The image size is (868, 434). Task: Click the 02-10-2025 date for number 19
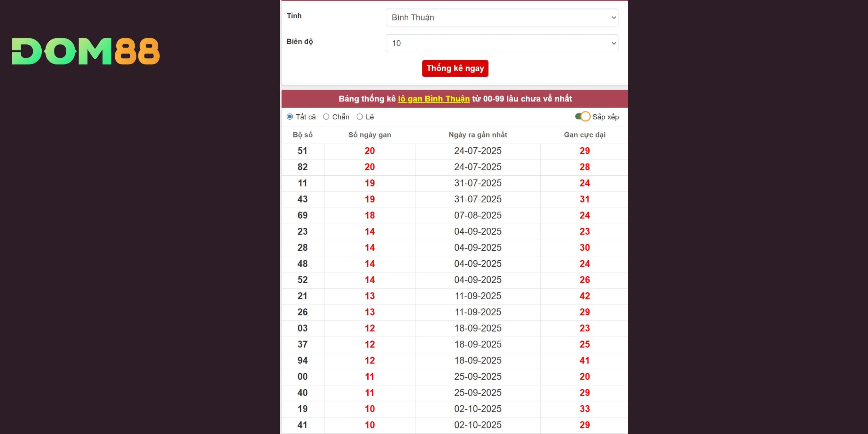(x=478, y=409)
